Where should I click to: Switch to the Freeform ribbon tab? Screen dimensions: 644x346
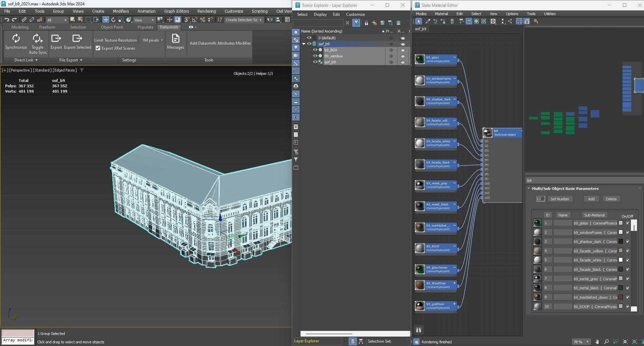coord(47,27)
